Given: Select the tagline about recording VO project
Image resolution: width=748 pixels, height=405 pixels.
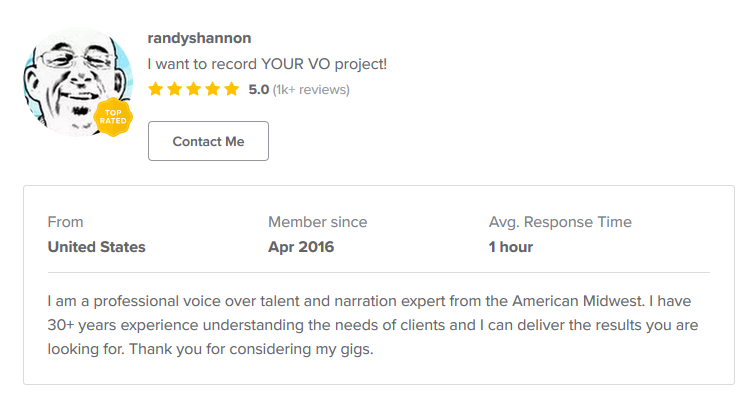Looking at the screenshot, I should (267, 64).
